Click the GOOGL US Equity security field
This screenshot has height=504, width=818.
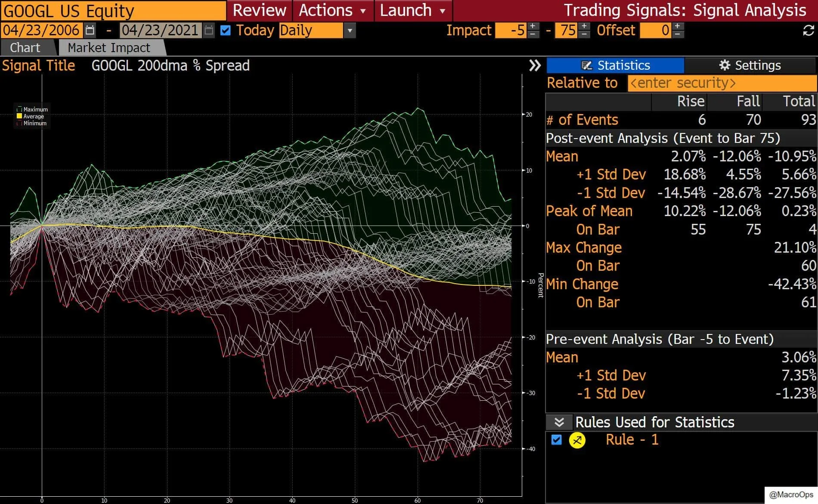click(113, 11)
